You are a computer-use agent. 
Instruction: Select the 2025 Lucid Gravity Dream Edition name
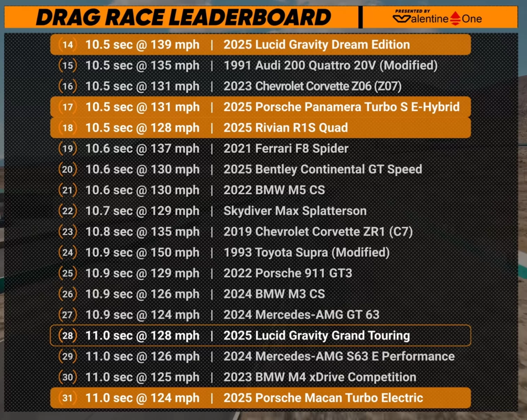coord(317,45)
